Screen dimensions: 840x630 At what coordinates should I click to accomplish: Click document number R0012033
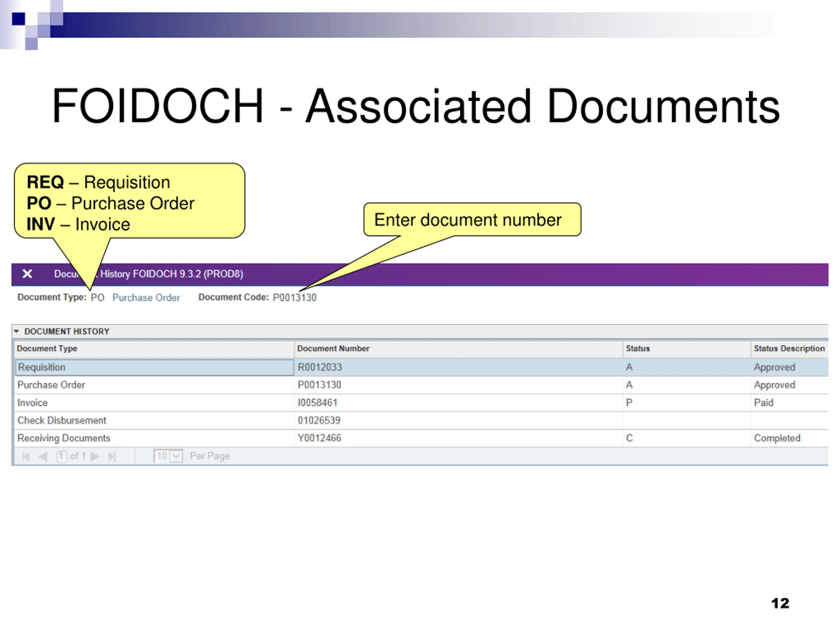(x=320, y=367)
